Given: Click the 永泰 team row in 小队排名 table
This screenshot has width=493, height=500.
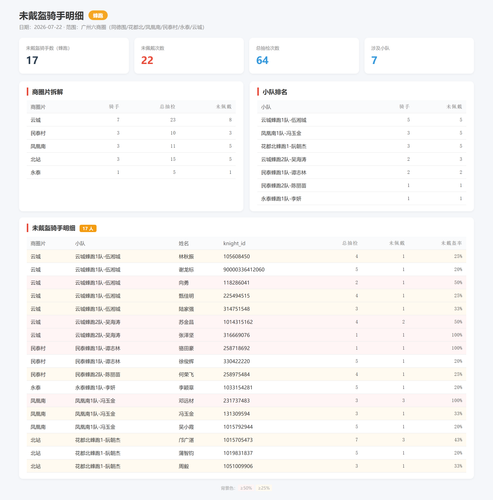Looking at the screenshot, I should [362, 199].
